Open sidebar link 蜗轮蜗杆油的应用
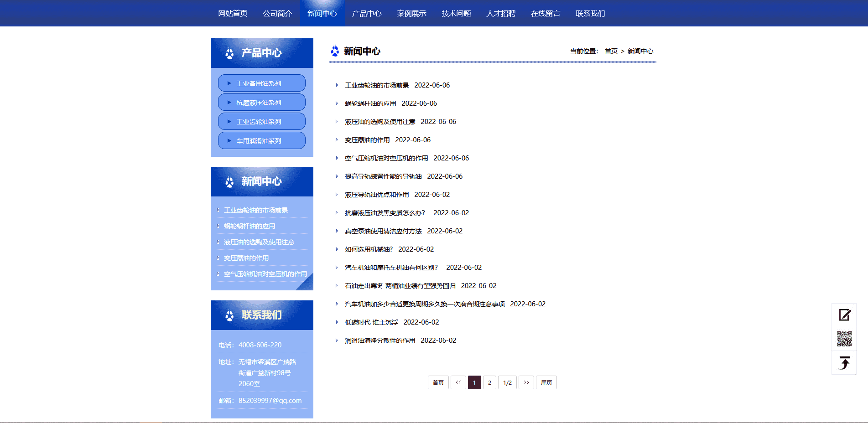The image size is (868, 423). (x=249, y=226)
